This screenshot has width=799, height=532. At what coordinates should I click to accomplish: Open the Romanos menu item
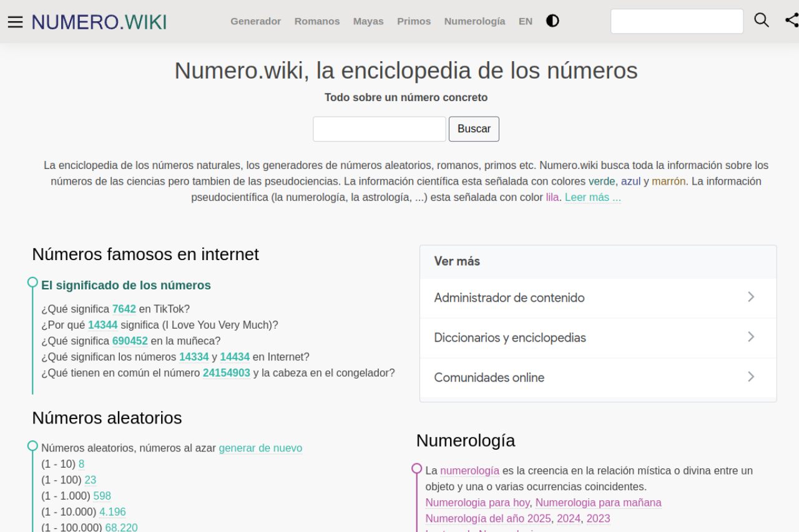pos(317,21)
